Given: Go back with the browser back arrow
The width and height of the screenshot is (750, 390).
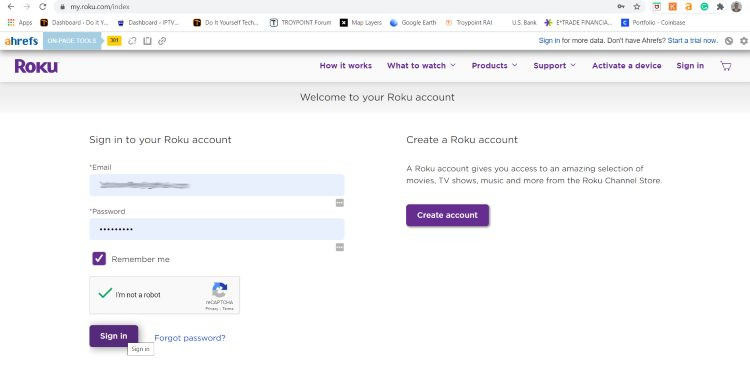Looking at the screenshot, I should pyautogui.click(x=11, y=7).
